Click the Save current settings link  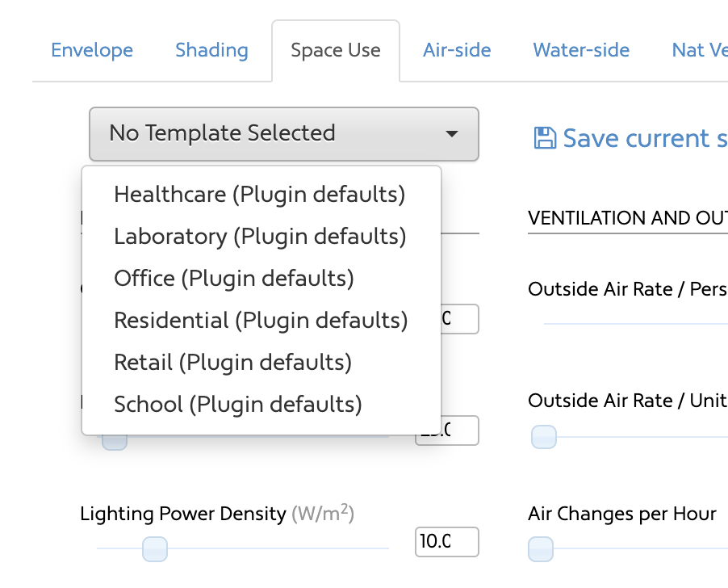click(631, 138)
